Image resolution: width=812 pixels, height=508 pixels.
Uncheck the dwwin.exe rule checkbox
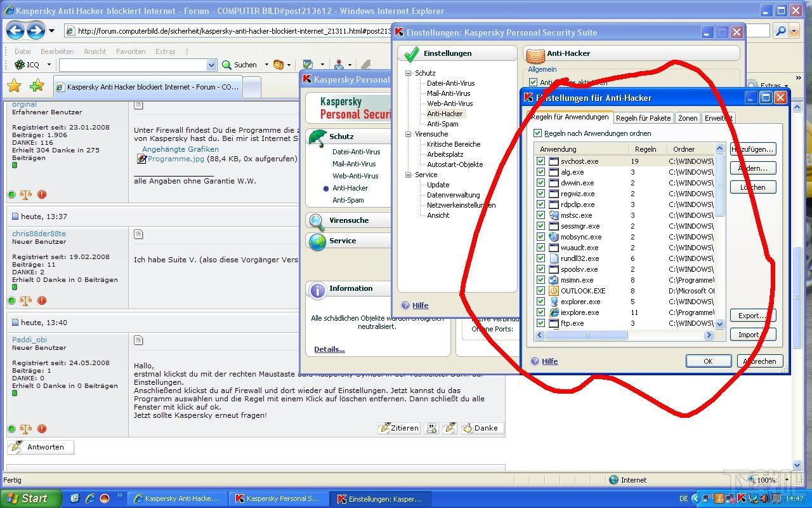coord(540,183)
